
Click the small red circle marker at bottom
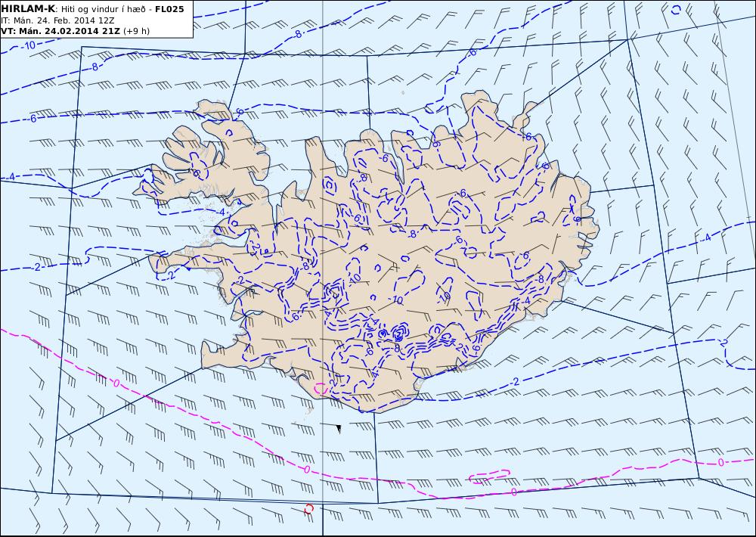309,508
